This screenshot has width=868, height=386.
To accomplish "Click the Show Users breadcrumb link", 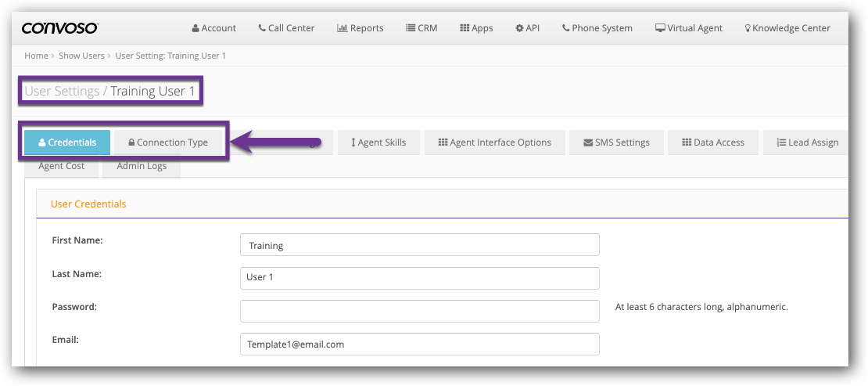I will [82, 56].
